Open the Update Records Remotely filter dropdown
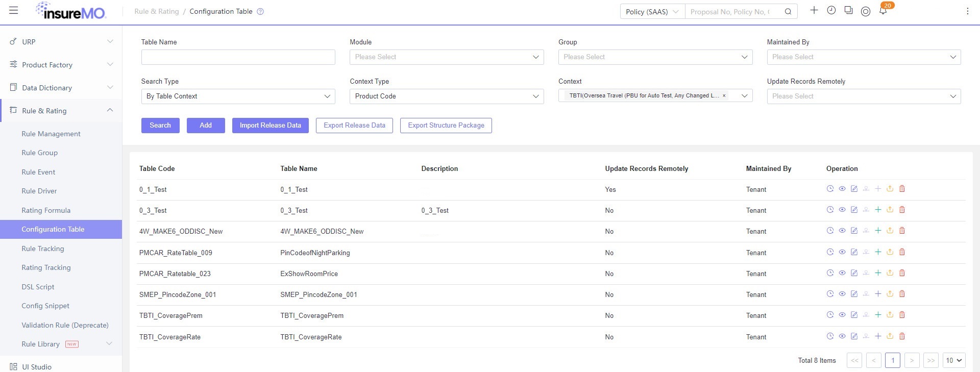Viewport: 980px width, 372px height. pos(864,96)
